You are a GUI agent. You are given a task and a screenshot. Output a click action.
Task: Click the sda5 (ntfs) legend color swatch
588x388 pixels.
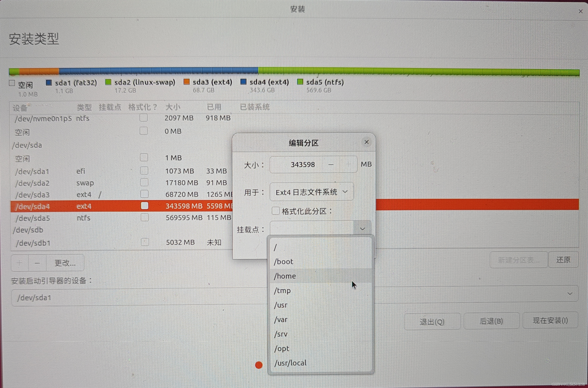[300, 82]
